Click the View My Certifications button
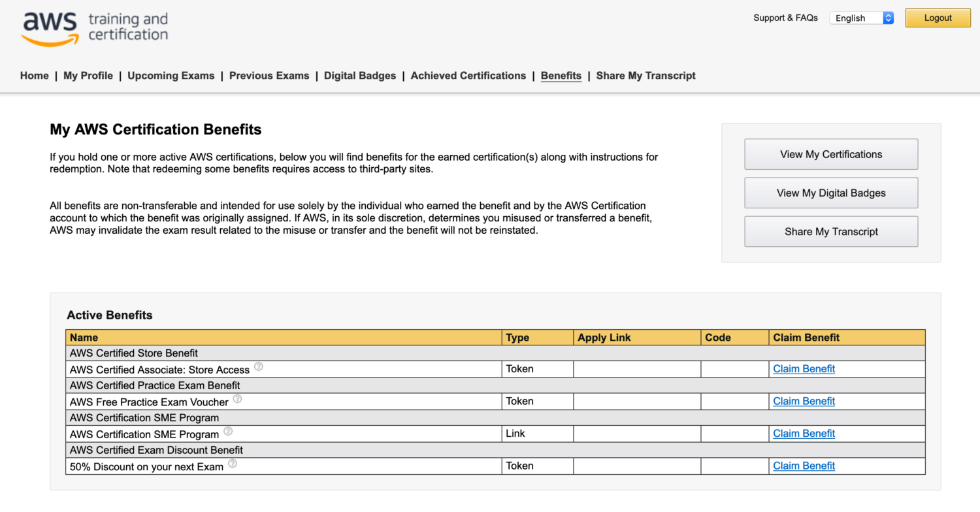 tap(831, 154)
